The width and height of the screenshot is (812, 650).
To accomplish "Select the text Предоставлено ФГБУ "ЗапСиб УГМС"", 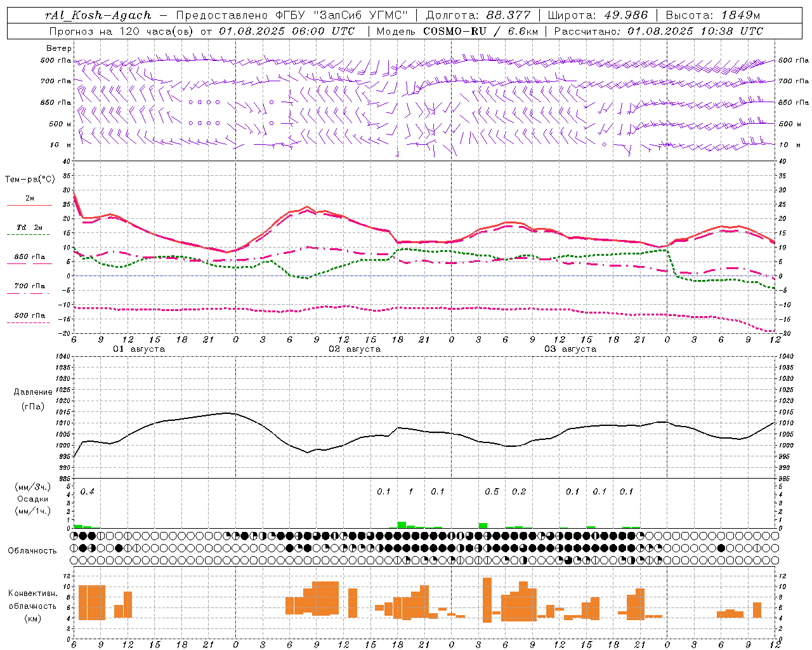I will pyautogui.click(x=291, y=15).
